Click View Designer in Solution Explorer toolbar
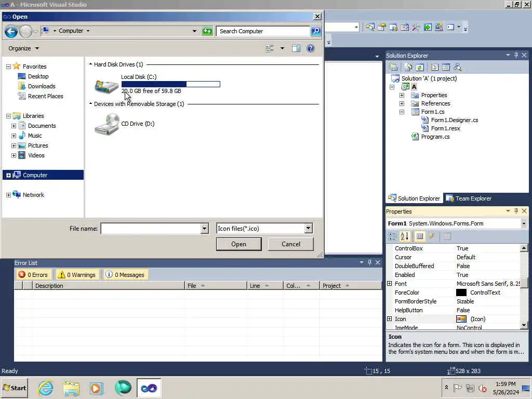532x399 pixels. pos(446,67)
